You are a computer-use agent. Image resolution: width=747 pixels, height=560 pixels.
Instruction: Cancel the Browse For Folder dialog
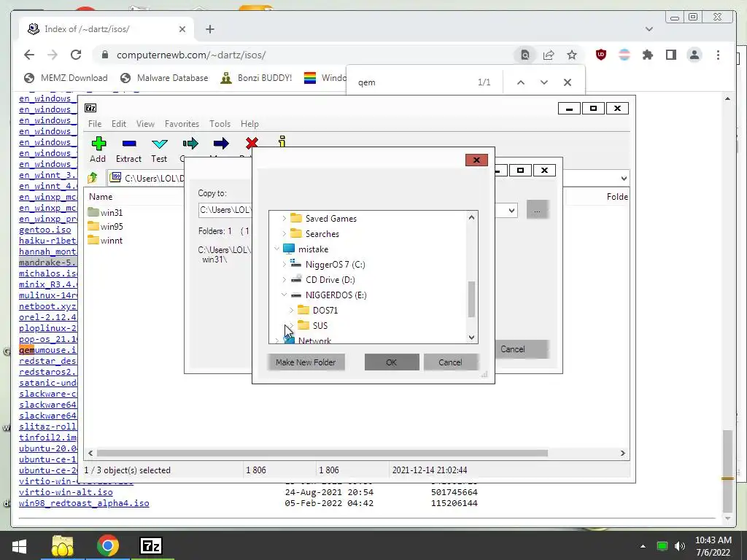click(x=450, y=362)
